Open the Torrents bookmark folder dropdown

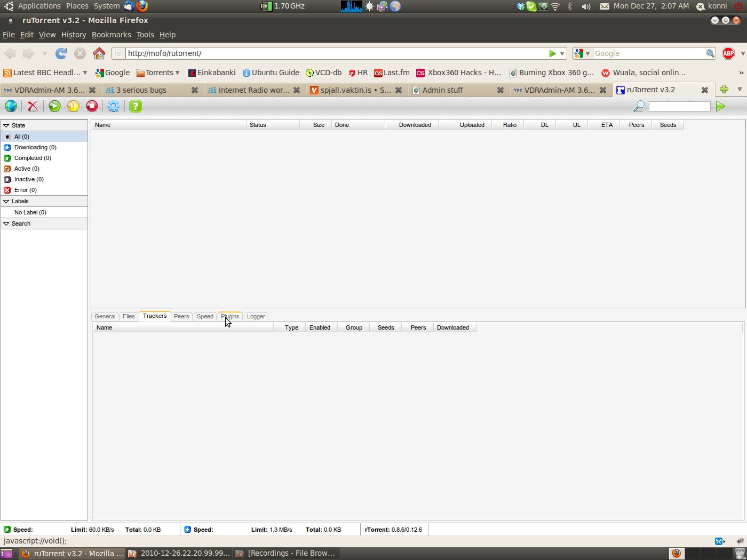point(158,73)
